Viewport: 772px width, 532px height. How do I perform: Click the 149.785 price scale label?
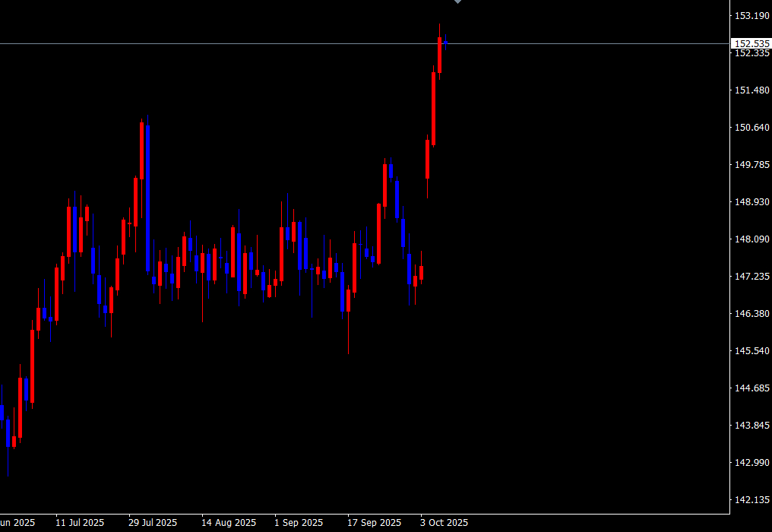[751, 164]
